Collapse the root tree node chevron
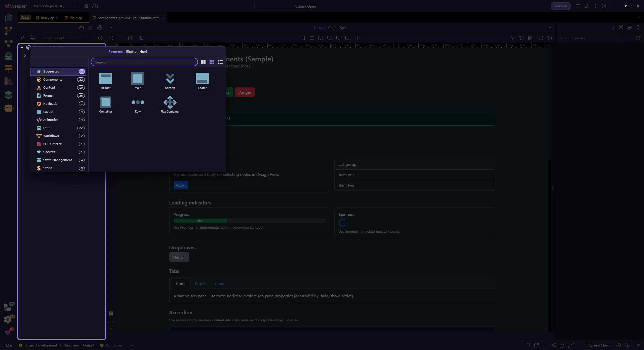The height and width of the screenshot is (350, 644). point(22,47)
